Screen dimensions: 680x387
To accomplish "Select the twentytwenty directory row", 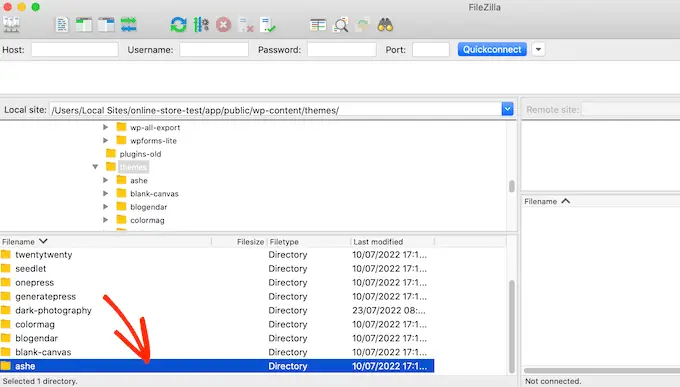I will 217,255.
